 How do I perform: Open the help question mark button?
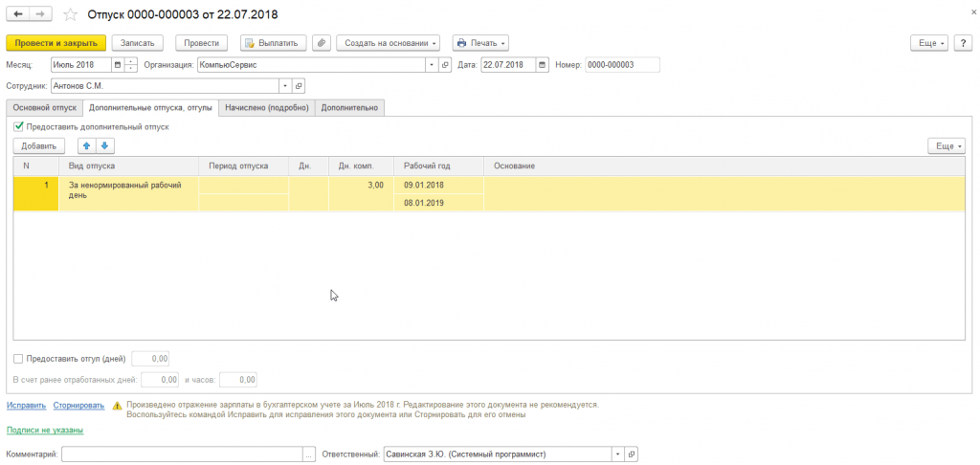[963, 43]
